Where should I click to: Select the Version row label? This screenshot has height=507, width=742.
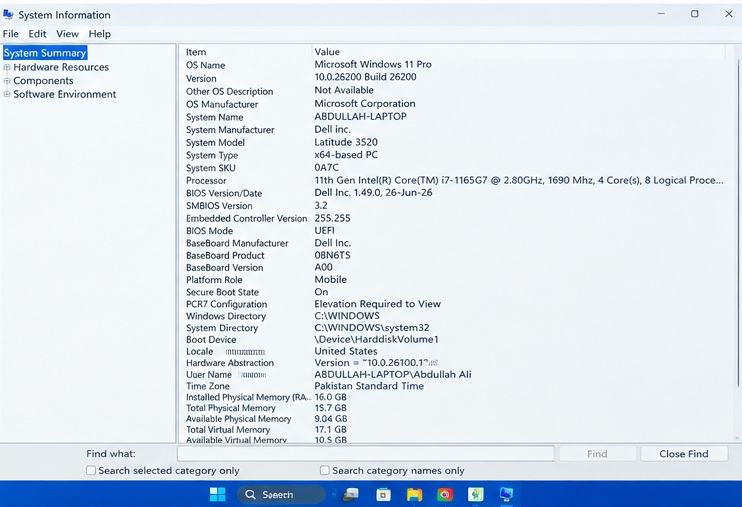[x=201, y=79]
